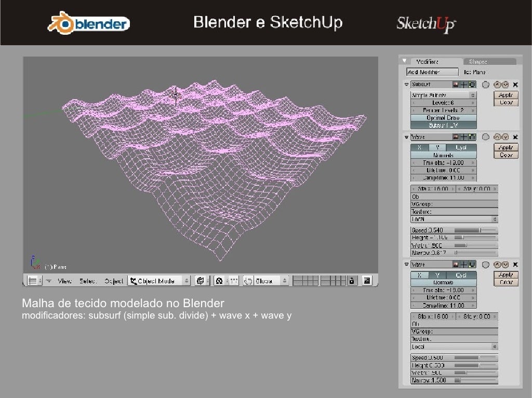Toggle interactive display icon on Subsurf modifier
This screenshot has height=398, width=532.
point(463,85)
